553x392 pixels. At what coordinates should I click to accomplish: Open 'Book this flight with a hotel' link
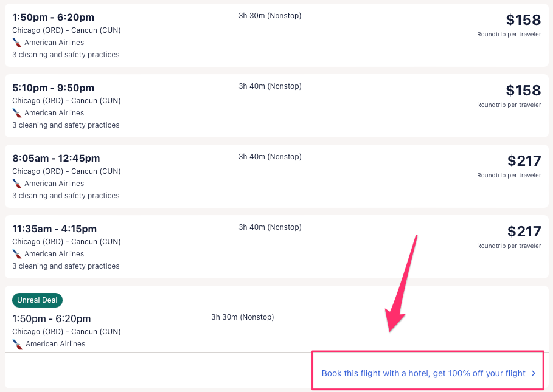tap(423, 373)
